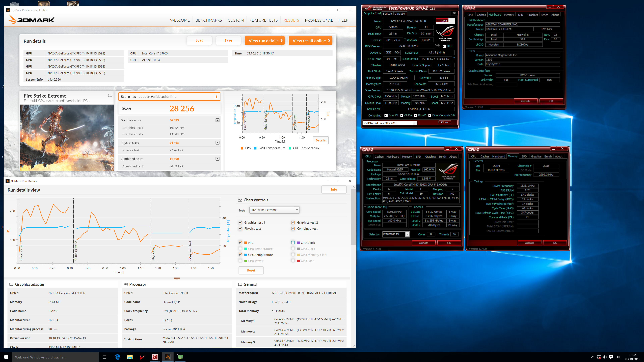The height and width of the screenshot is (362, 644).
Task: Click GPU-Z BIOS export share icon
Action: pyautogui.click(x=437, y=46)
